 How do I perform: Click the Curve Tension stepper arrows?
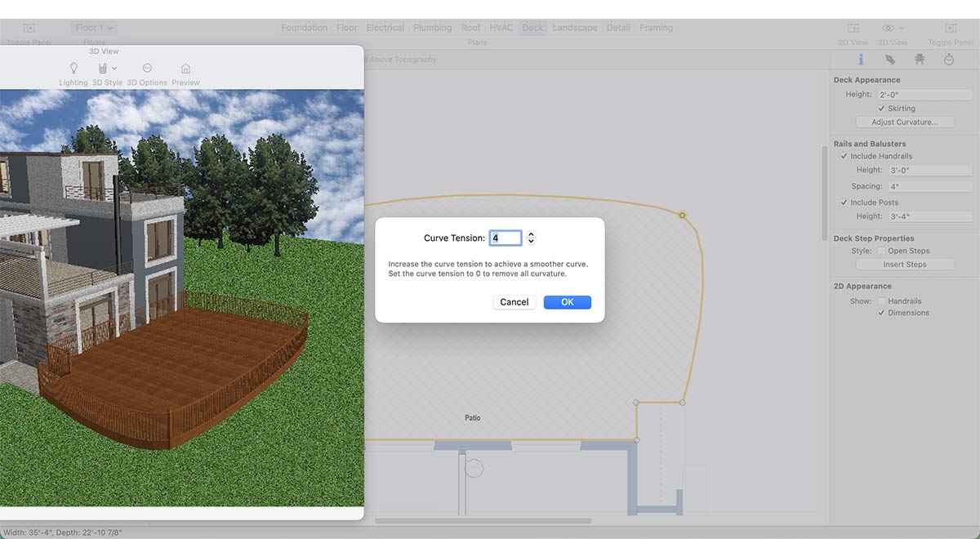531,238
